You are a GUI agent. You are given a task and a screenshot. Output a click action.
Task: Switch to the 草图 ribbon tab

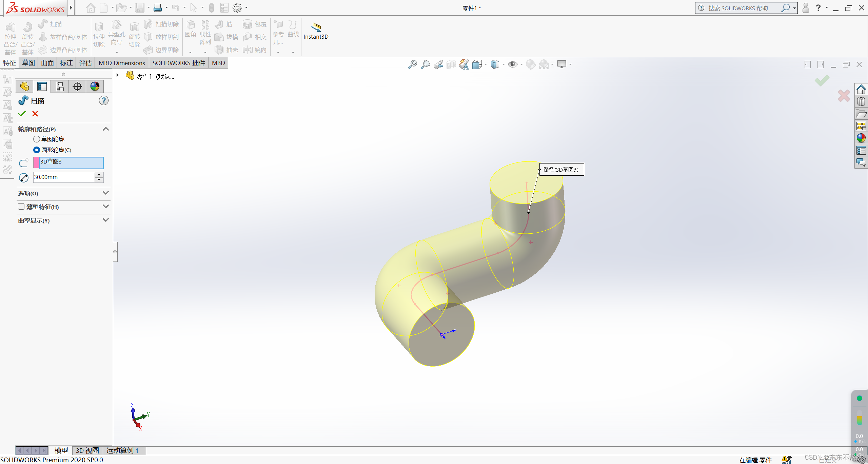coord(28,63)
